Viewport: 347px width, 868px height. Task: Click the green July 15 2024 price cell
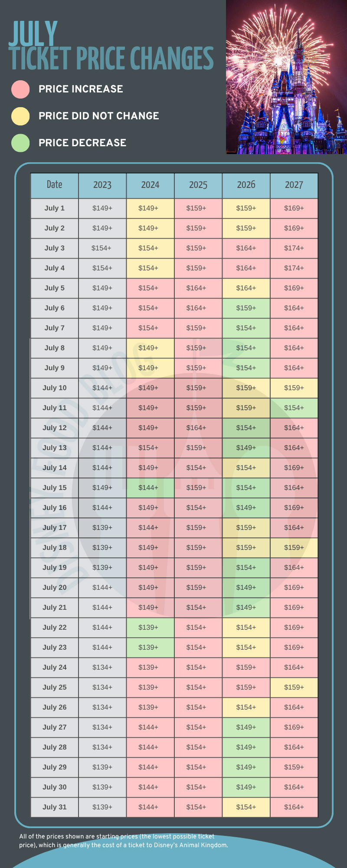pos(150,488)
